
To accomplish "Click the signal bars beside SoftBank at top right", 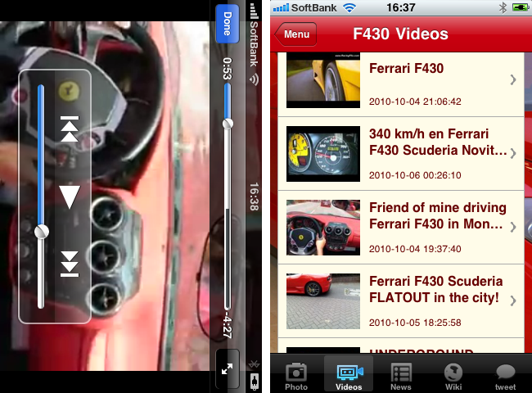I will pos(281,8).
